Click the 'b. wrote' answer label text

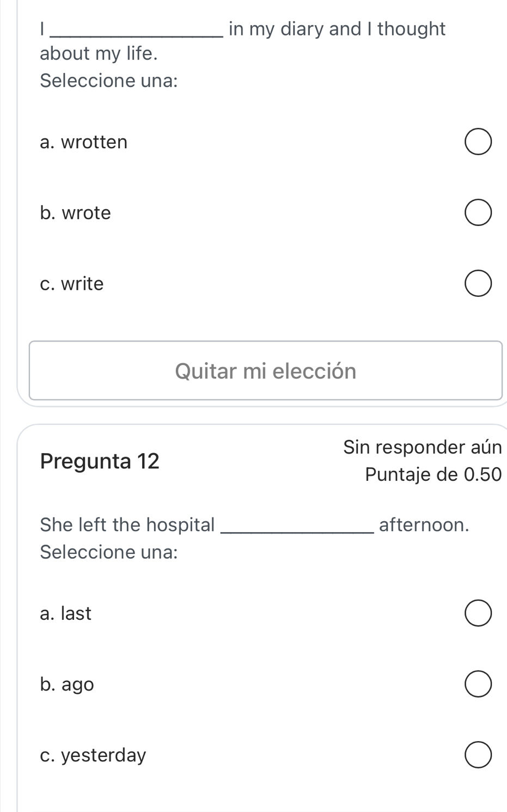[76, 213]
